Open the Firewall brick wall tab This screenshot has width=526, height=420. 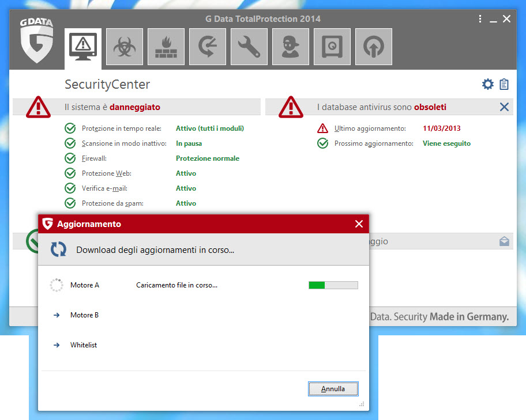pyautogui.click(x=166, y=47)
